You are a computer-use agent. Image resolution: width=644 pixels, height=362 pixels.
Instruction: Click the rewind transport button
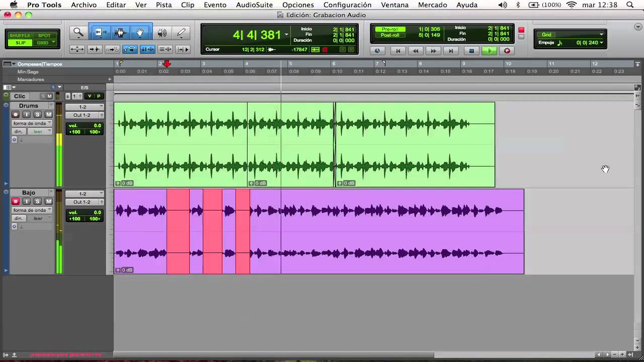pos(416,51)
